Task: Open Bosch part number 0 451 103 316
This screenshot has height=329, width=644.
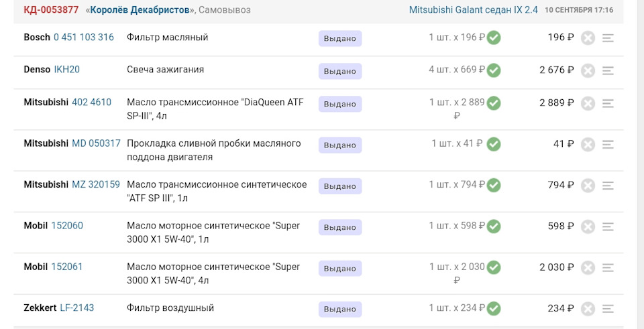Action: (84, 38)
